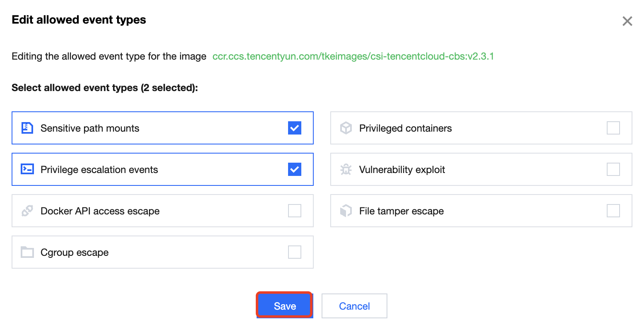This screenshot has width=644, height=327.
Task: Click the Cgroup escape folder icon
Action: 27,252
